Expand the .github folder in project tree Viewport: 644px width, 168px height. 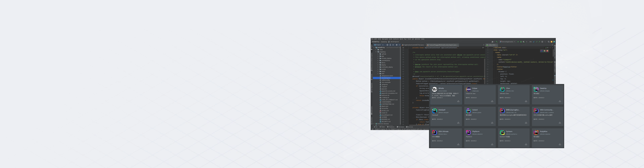[x=378, y=54]
